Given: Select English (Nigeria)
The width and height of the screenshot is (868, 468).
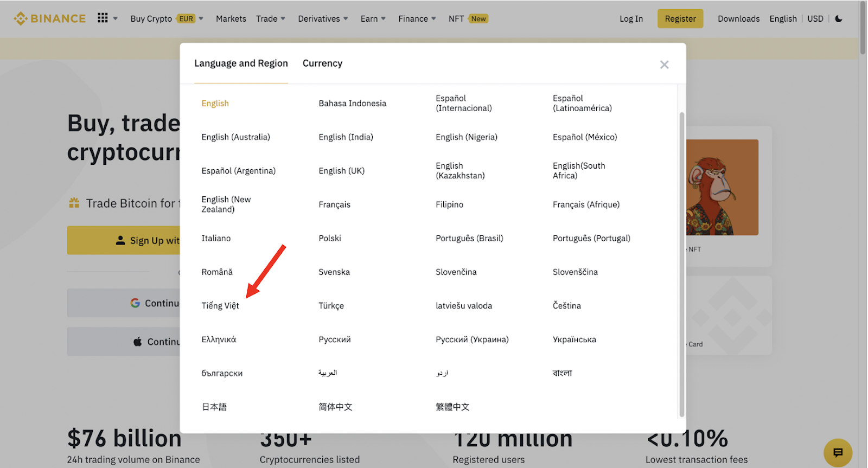Looking at the screenshot, I should pos(467,137).
